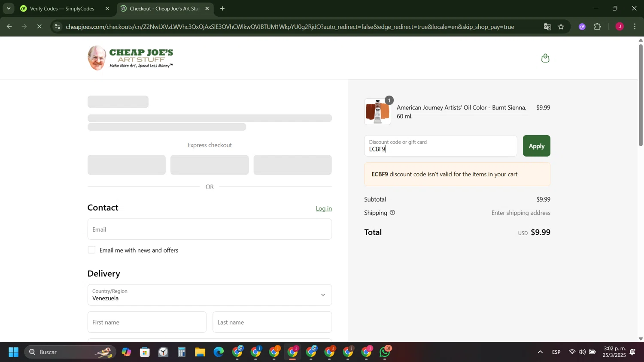Click the Apply discount button
Viewport: 644px width, 362px height.
(x=536, y=146)
